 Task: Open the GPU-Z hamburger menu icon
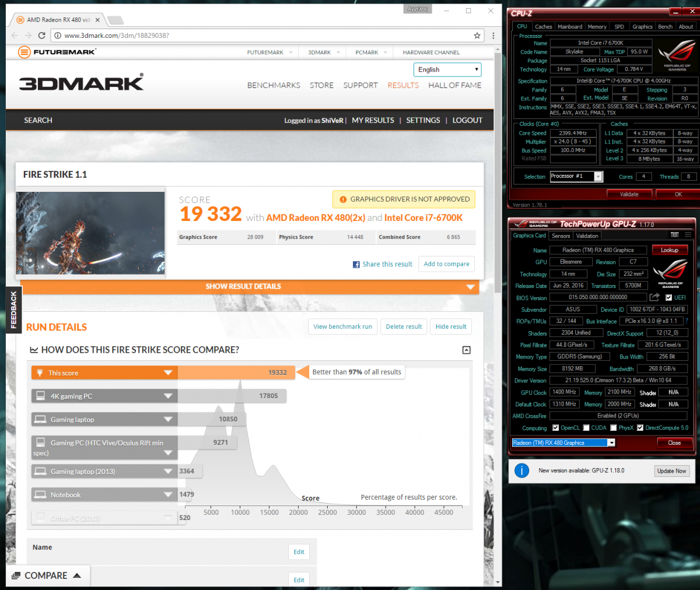(689, 235)
